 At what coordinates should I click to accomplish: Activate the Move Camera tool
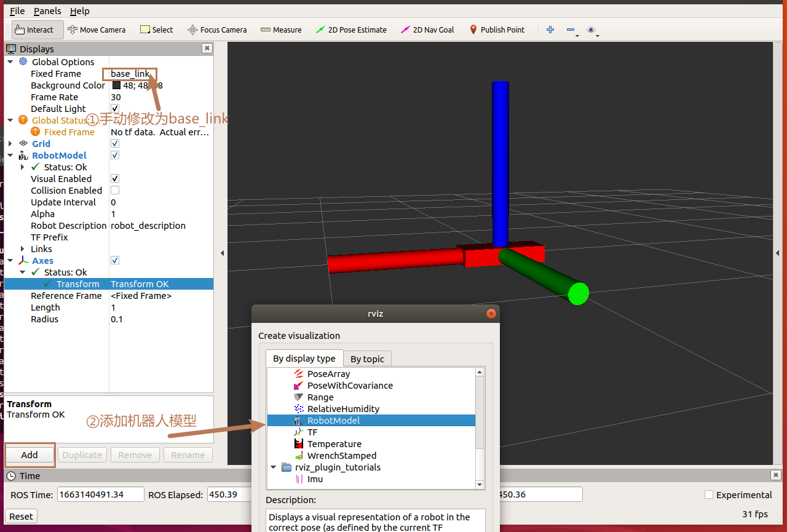96,30
